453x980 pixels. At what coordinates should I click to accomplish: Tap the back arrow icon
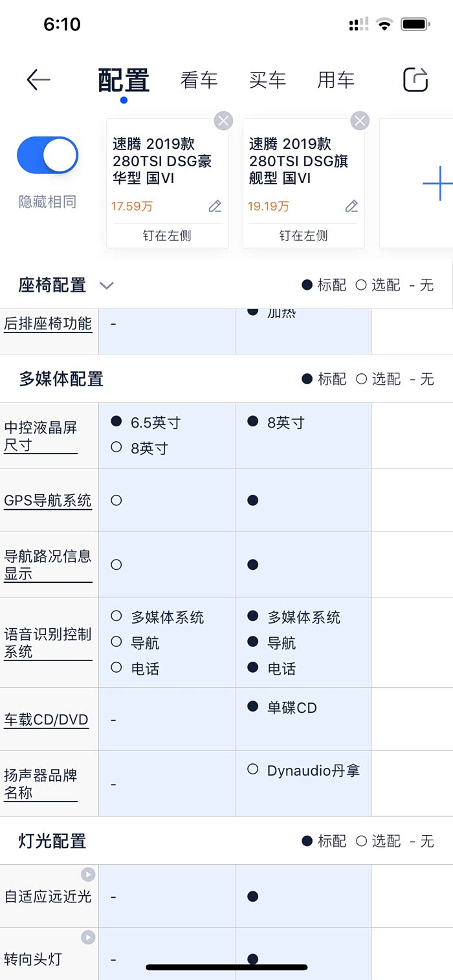point(38,80)
